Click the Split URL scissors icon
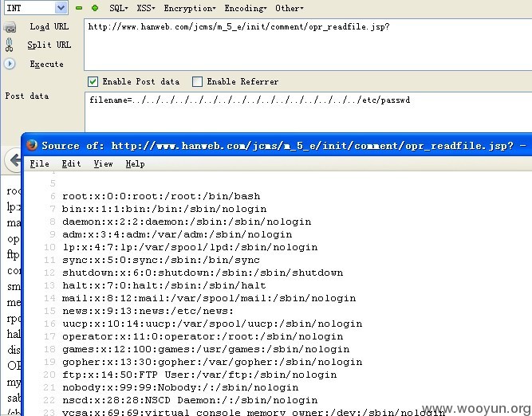The width and height of the screenshot is (532, 416). (9, 45)
